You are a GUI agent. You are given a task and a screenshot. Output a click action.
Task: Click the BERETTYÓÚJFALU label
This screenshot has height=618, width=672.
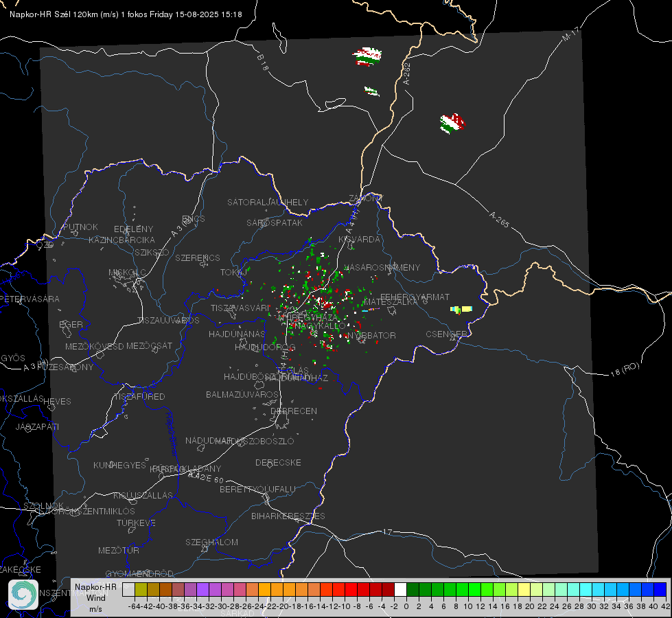(257, 489)
